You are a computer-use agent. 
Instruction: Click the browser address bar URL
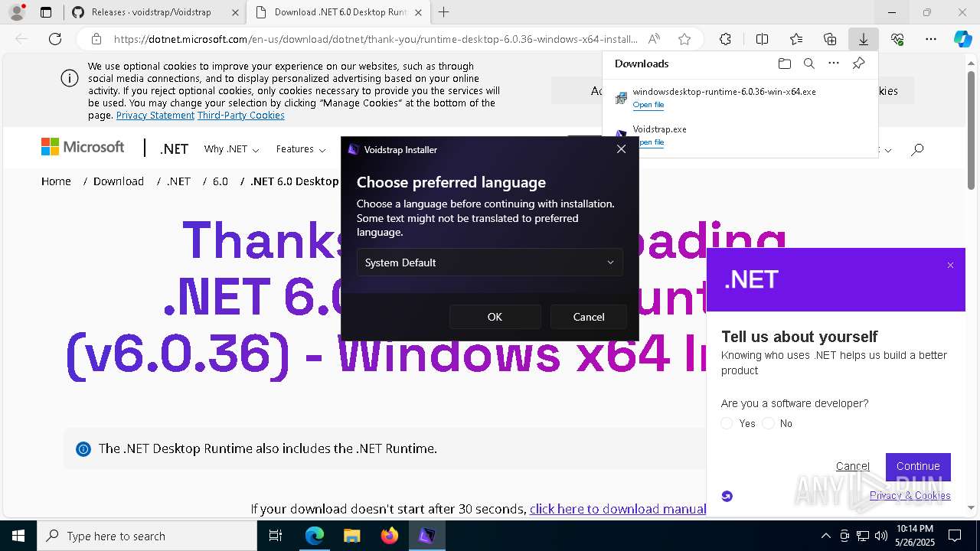tap(375, 39)
